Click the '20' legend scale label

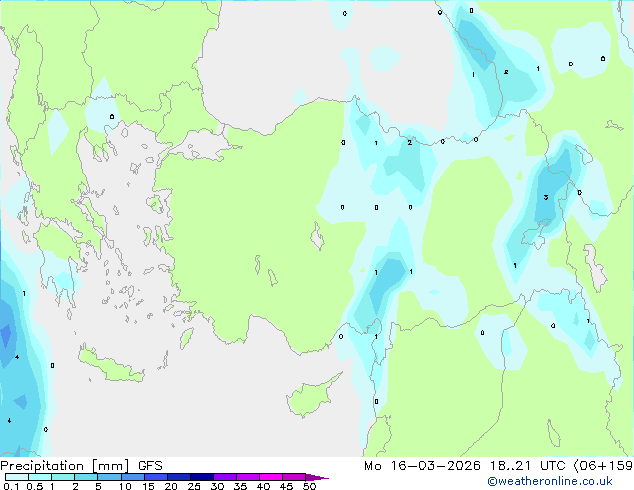171,486
